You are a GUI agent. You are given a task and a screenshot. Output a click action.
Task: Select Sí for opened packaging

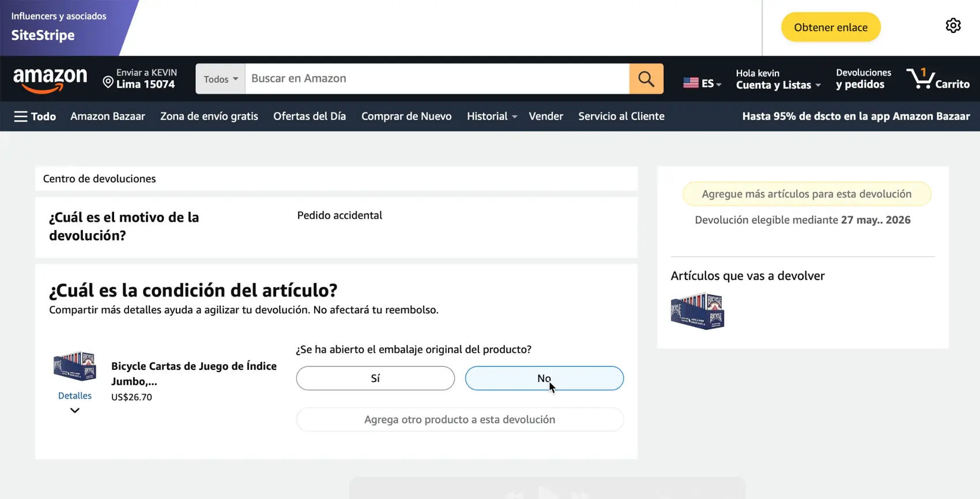(375, 378)
